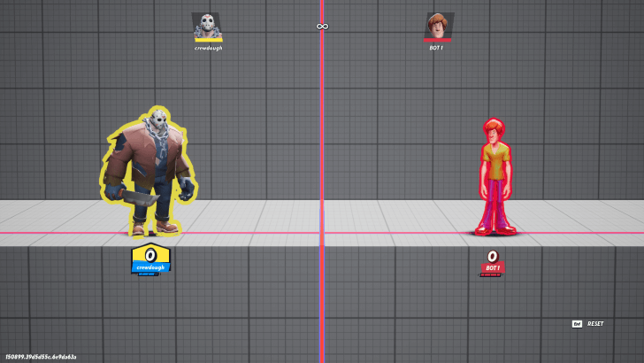Screen dimensions: 644x363
Task: Click Shaggy's head on the red fighter
Action: click(495, 131)
